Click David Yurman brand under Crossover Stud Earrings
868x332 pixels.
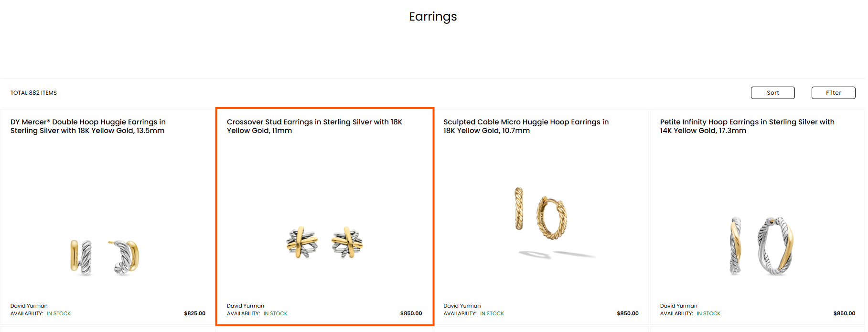tap(246, 306)
